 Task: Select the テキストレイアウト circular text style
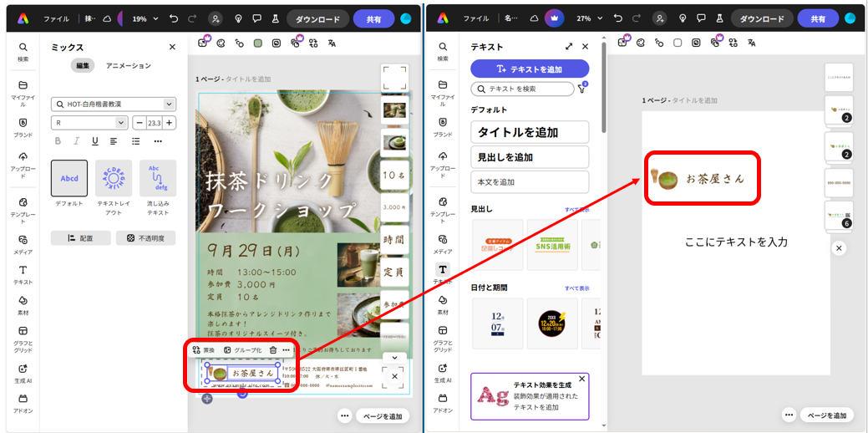pyautogui.click(x=114, y=184)
